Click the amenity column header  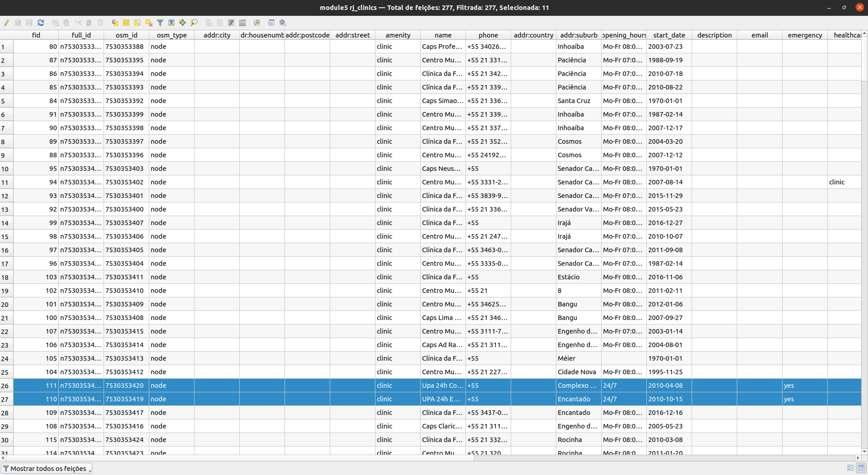point(398,35)
